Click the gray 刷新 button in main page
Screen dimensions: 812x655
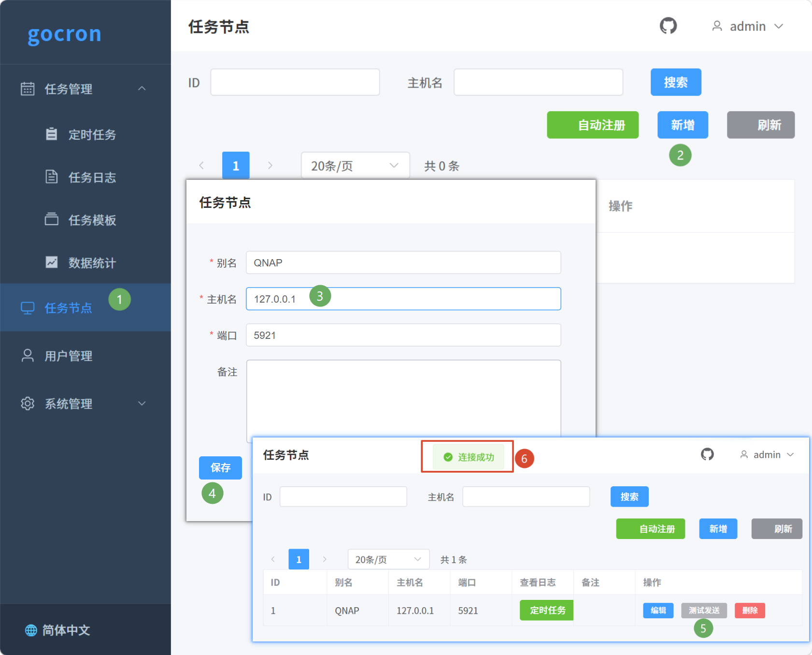tap(761, 125)
